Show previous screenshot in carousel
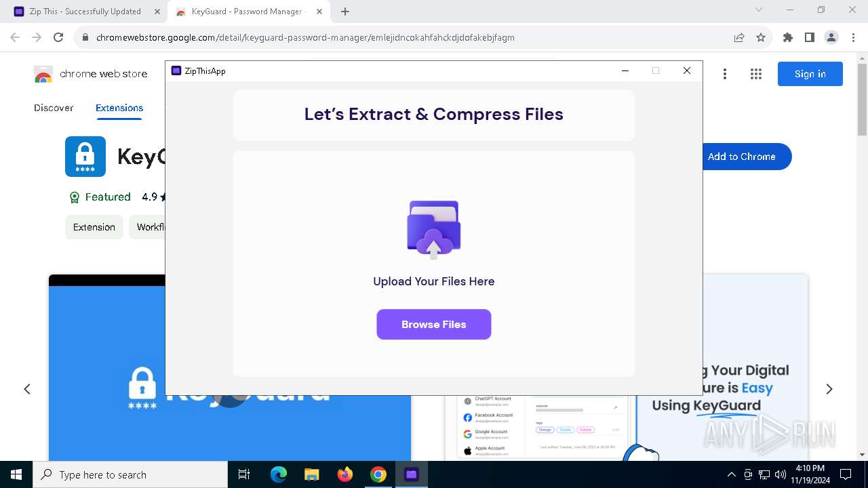 click(27, 389)
